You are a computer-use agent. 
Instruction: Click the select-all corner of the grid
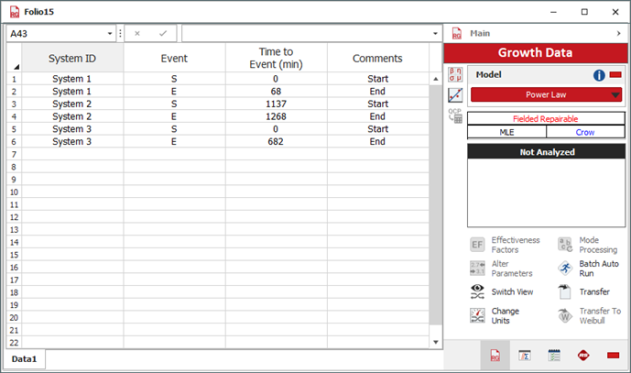[14, 58]
